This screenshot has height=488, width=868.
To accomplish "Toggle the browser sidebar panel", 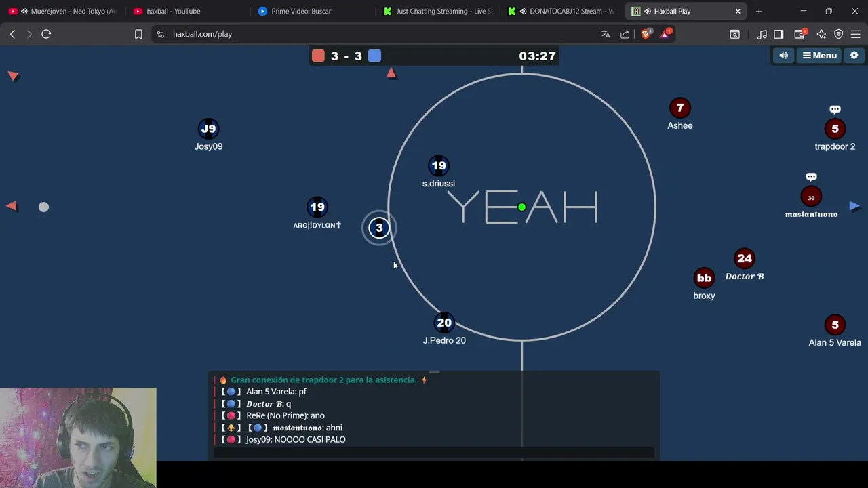I will 778,34.
